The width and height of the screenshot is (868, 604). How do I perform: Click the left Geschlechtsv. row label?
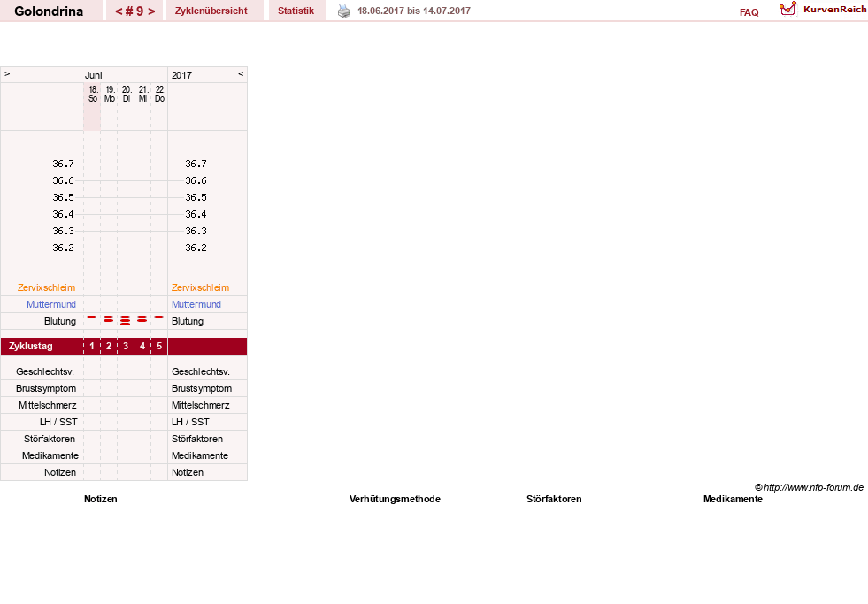[x=45, y=371]
